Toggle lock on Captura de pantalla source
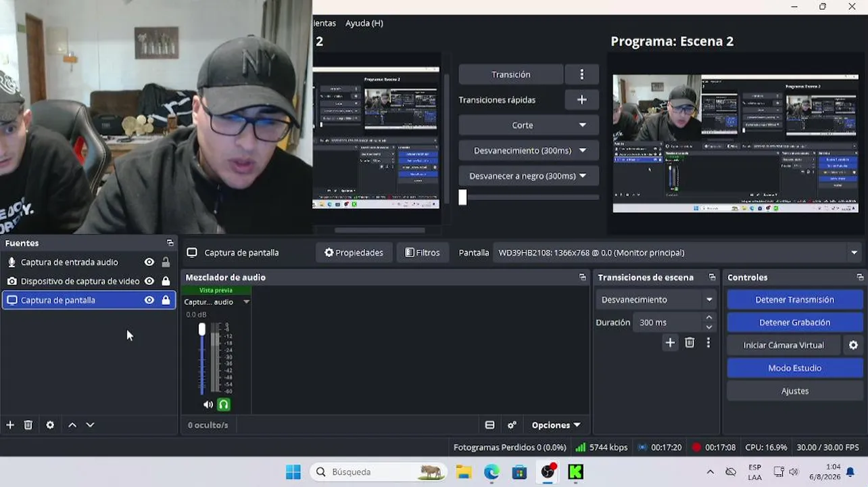Image resolution: width=868 pixels, height=487 pixels. point(166,300)
